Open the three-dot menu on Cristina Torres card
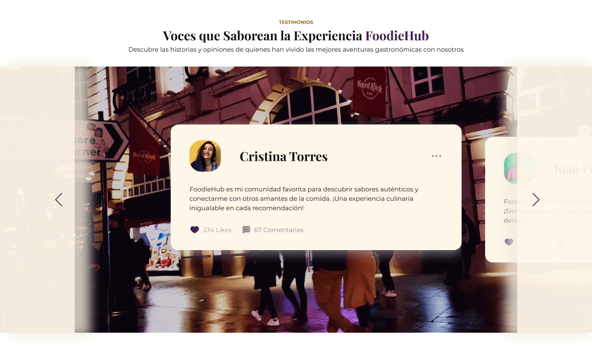592x364 pixels. (437, 156)
